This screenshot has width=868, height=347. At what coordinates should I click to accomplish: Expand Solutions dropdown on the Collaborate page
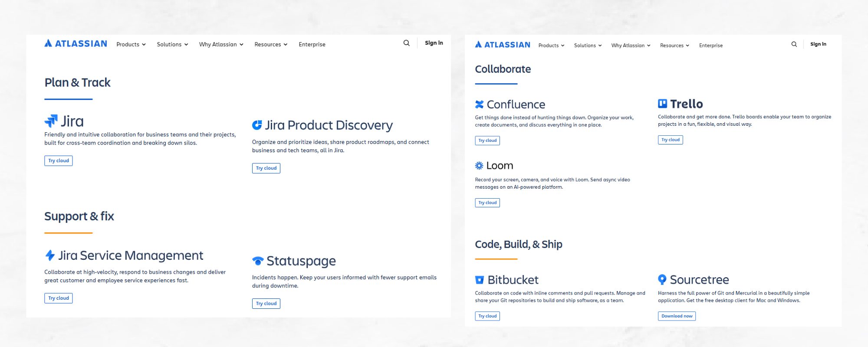pyautogui.click(x=588, y=46)
